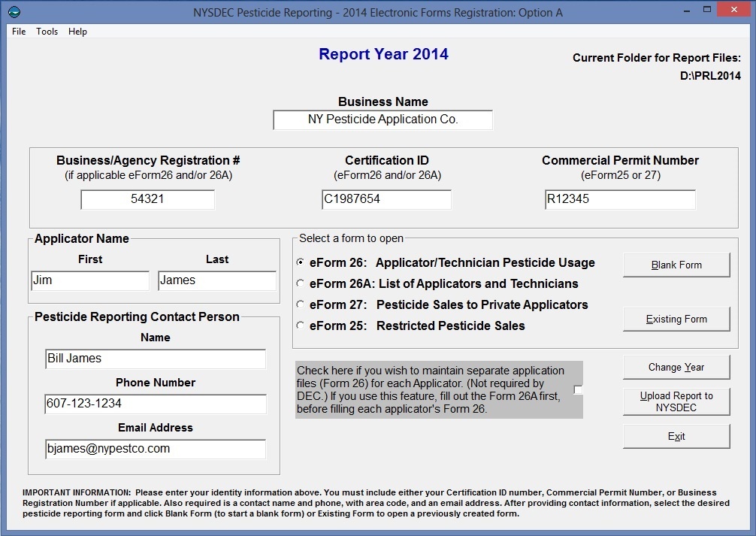This screenshot has width=756, height=536.
Task: Click the Exit button
Action: [676, 436]
